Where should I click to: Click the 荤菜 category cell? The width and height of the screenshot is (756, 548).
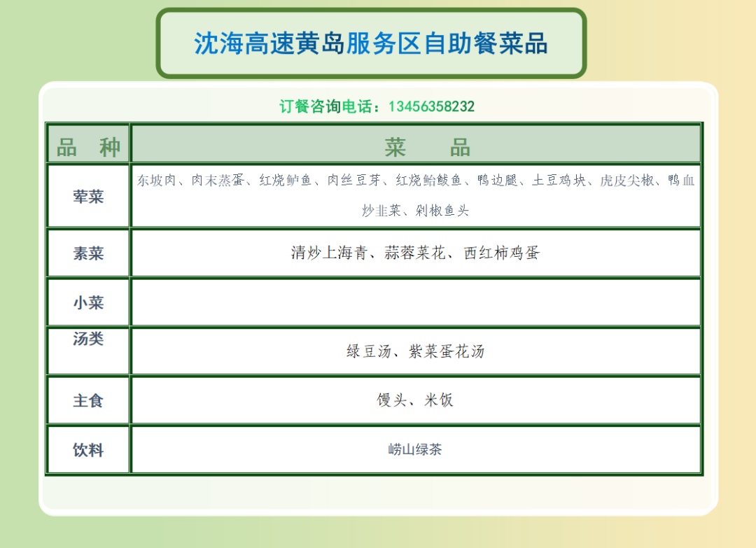(x=88, y=197)
